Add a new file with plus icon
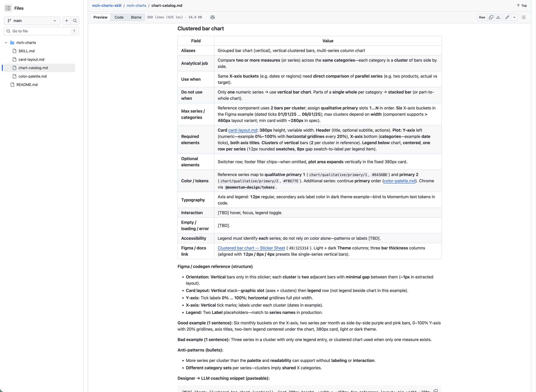Viewport: 536px width, 392px height. tap(67, 21)
